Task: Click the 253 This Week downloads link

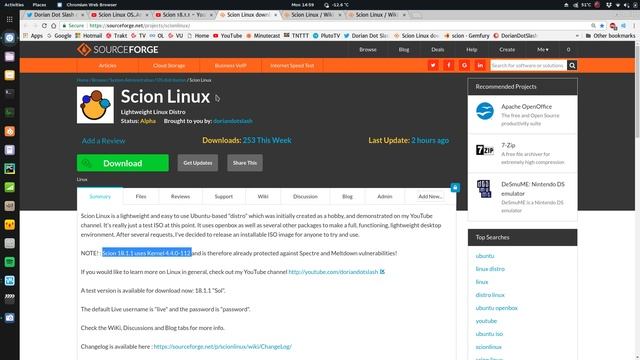Action: (x=267, y=140)
